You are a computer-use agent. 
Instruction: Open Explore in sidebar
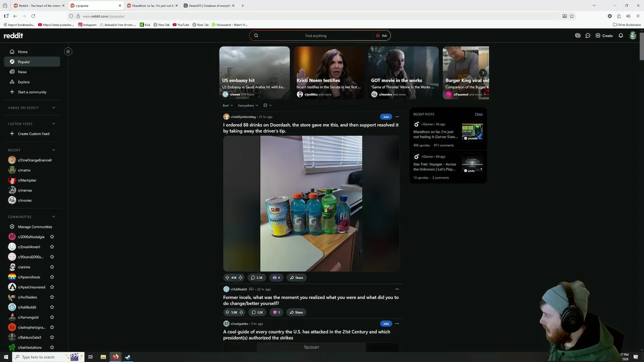point(32,82)
